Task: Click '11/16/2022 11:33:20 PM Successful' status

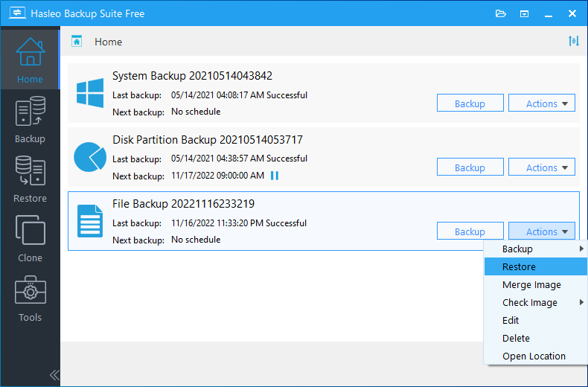Action: click(239, 223)
